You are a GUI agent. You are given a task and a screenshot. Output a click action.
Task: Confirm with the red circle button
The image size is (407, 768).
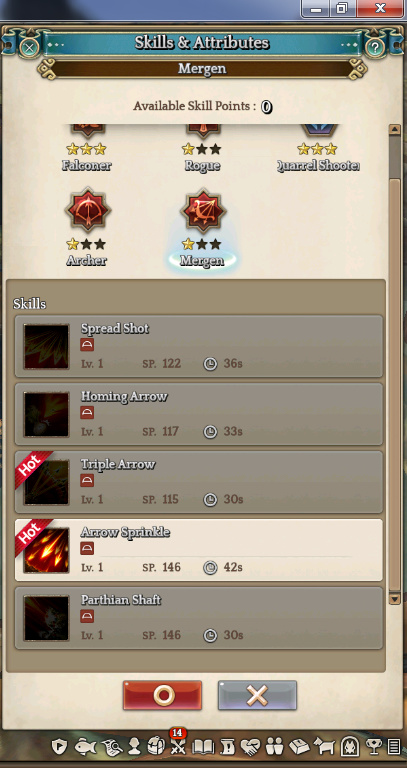coord(162,695)
